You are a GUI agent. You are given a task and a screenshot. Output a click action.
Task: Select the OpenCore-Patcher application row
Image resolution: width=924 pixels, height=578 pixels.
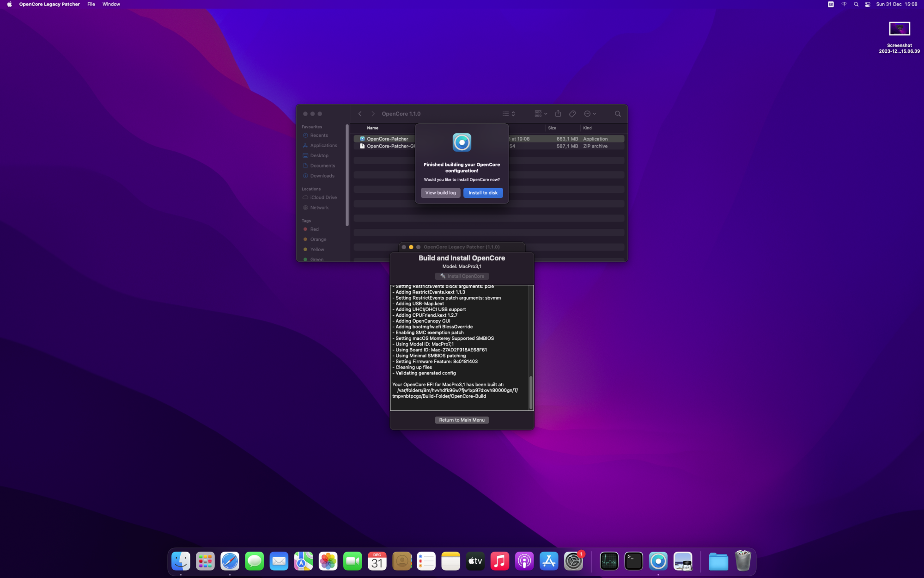387,139
